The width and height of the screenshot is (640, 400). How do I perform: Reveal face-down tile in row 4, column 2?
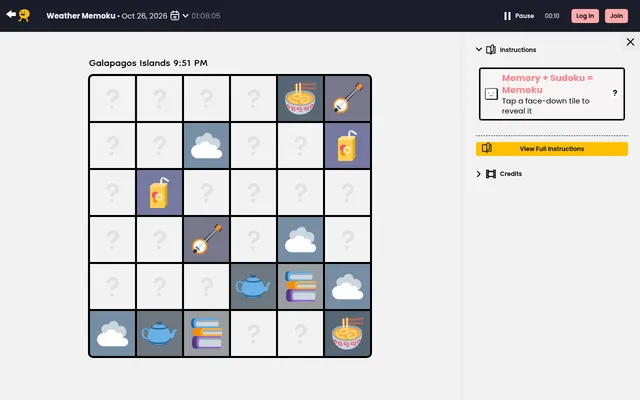tap(159, 240)
